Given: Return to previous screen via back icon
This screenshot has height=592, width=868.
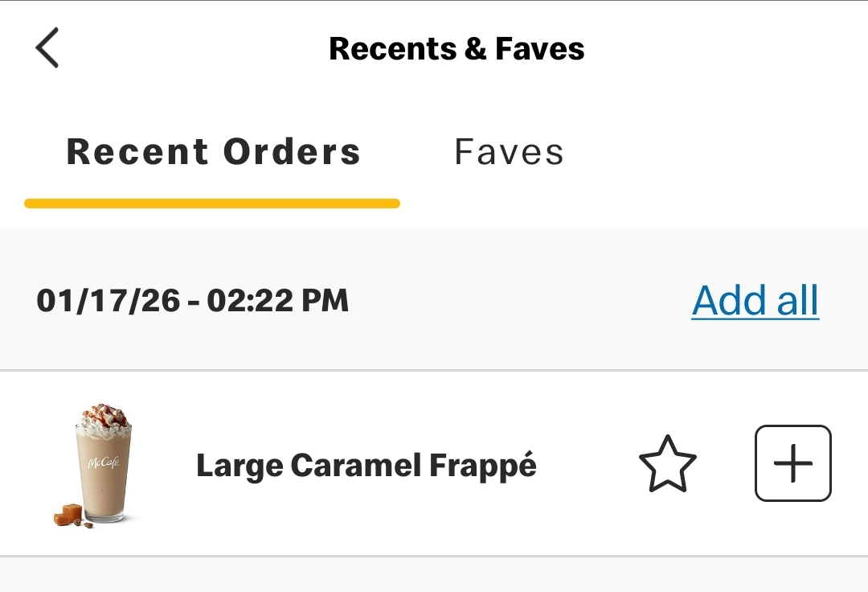Looking at the screenshot, I should click(x=47, y=48).
